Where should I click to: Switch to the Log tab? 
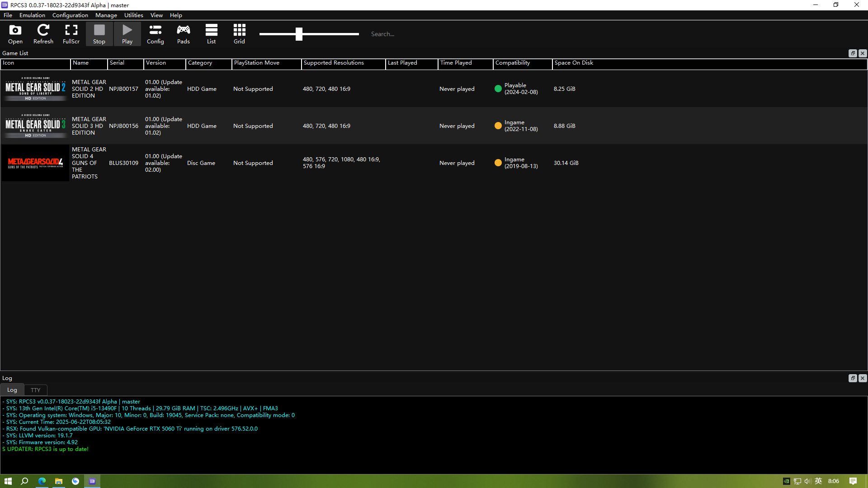pos(12,390)
